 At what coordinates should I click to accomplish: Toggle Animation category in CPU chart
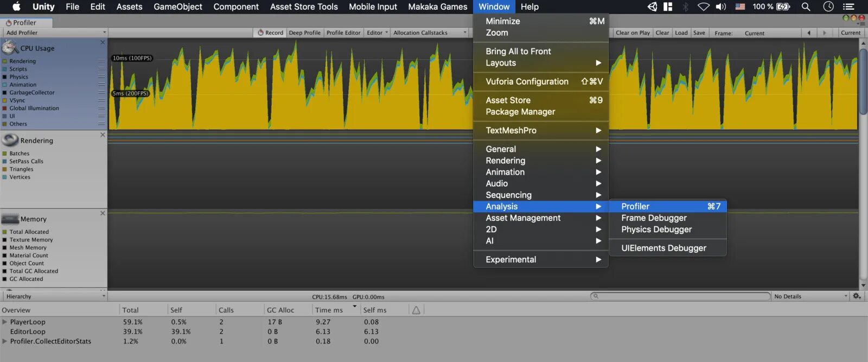pos(4,85)
